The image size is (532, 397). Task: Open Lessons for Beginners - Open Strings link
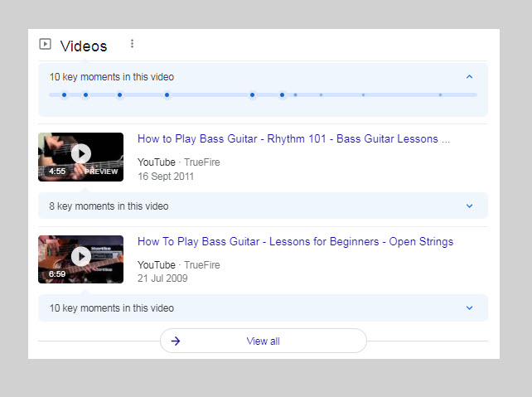(x=295, y=242)
